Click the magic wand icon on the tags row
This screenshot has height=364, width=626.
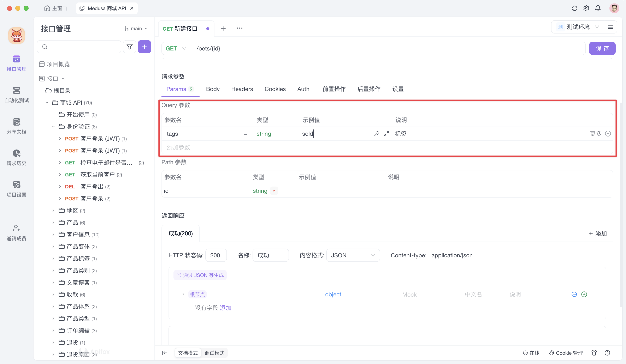click(x=377, y=133)
